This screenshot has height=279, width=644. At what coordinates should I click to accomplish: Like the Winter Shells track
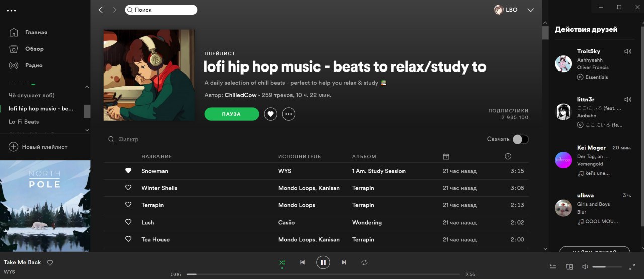pyautogui.click(x=128, y=188)
